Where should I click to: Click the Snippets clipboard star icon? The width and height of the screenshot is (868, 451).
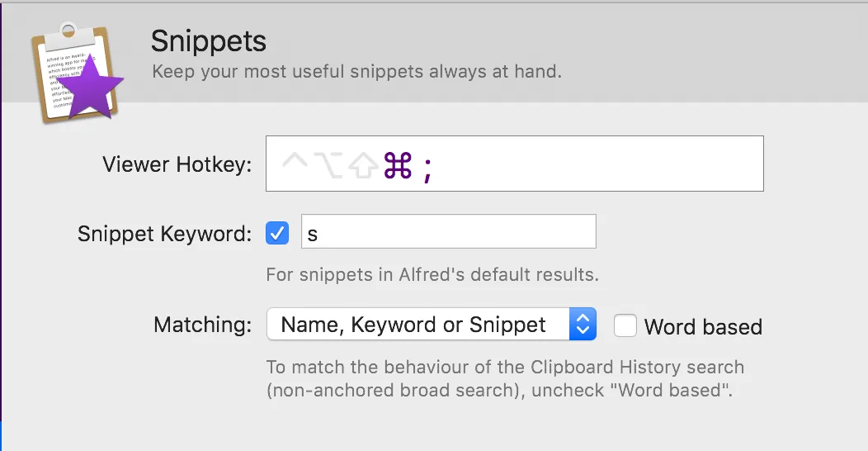[x=76, y=73]
